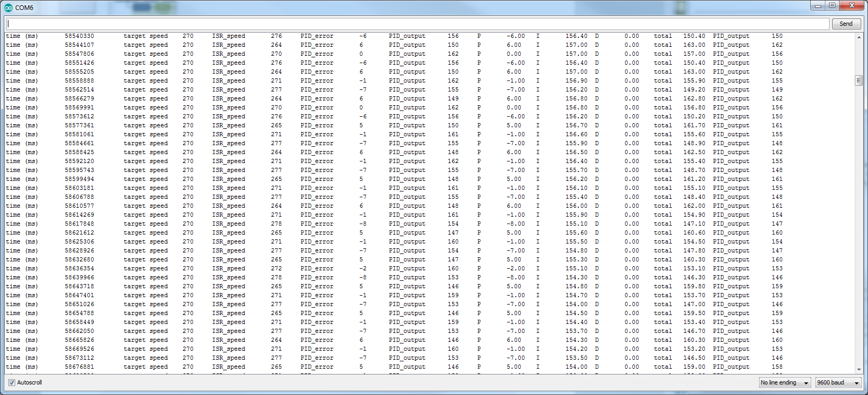Click the Send button

846,24
